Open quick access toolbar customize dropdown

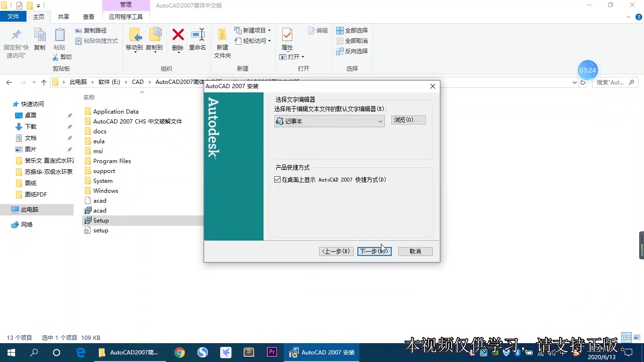38,6
